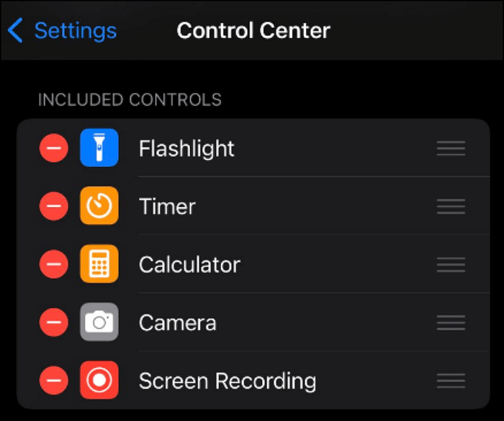Tap the Control Center title
Screen dimensions: 504x421
(x=253, y=31)
